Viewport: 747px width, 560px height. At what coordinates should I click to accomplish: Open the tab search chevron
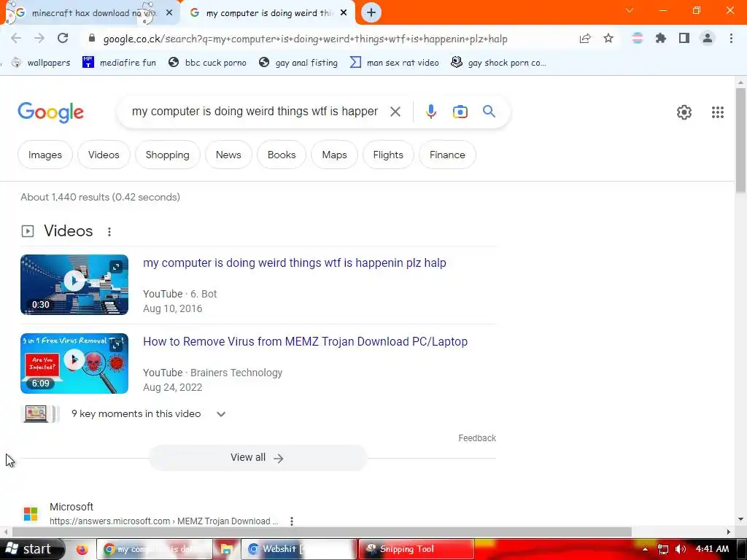click(x=630, y=10)
